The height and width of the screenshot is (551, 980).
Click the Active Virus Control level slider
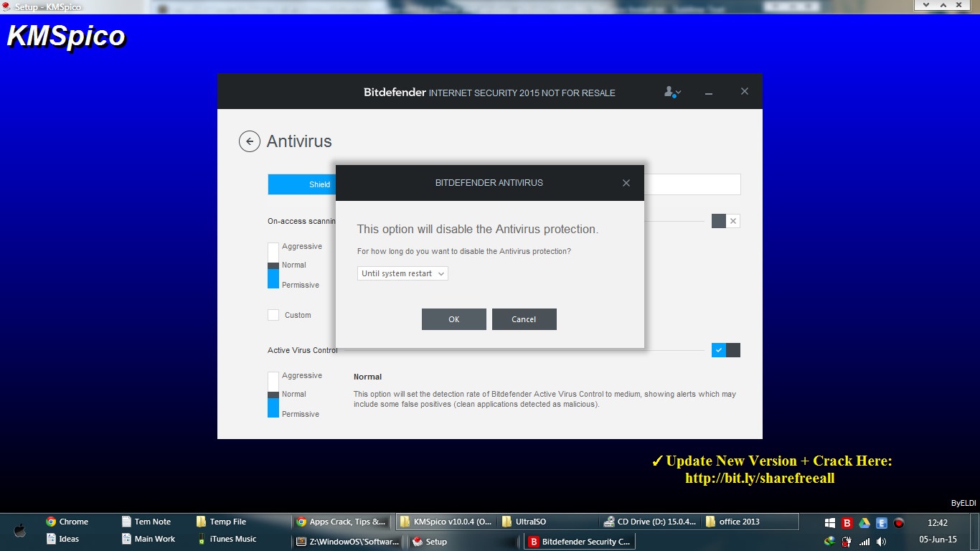pos(273,395)
